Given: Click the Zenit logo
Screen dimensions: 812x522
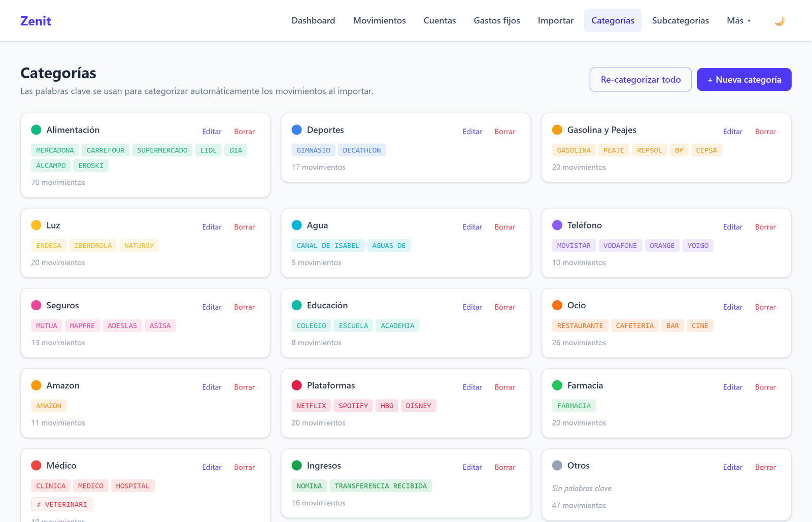Looking at the screenshot, I should point(36,21).
